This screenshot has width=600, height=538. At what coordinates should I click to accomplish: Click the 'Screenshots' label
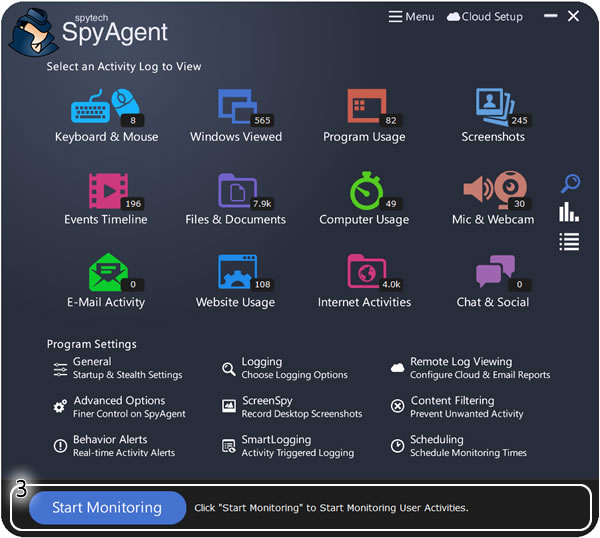pyautogui.click(x=493, y=137)
